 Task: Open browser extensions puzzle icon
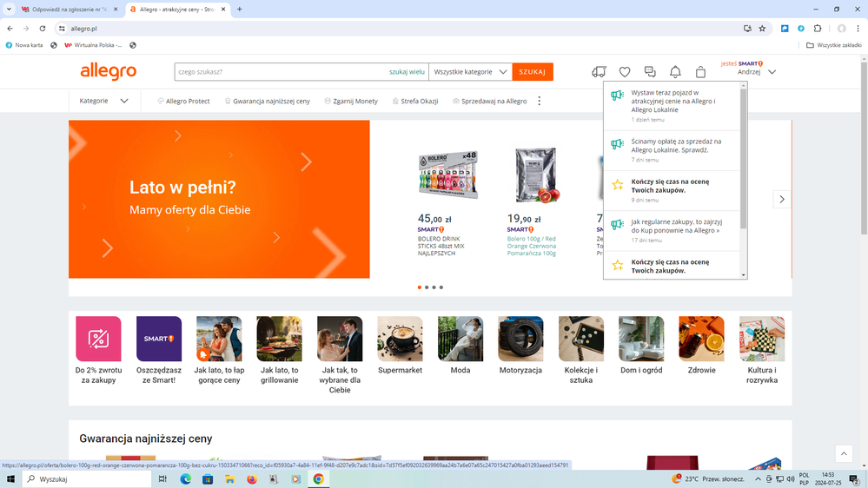[x=818, y=28]
